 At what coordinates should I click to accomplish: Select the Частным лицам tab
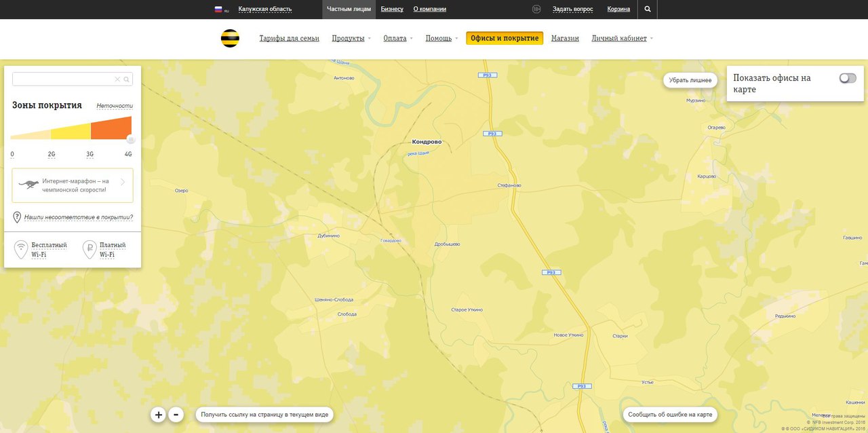(349, 9)
